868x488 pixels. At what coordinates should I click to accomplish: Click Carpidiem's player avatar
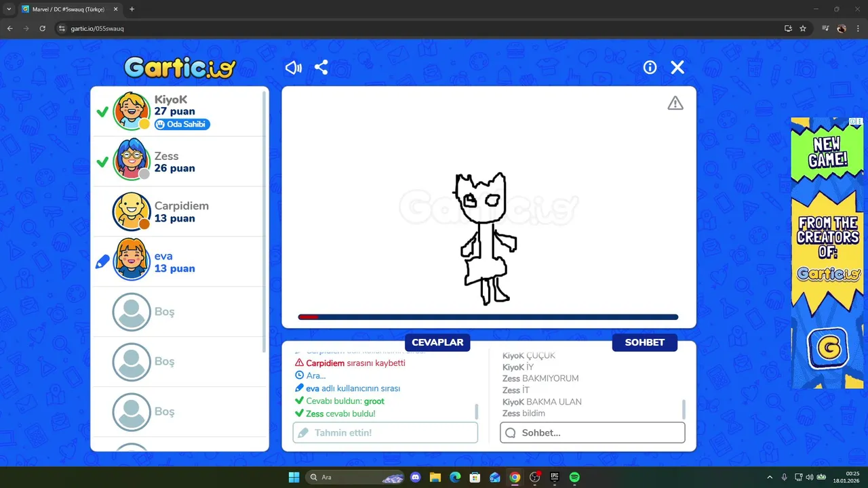click(x=131, y=211)
